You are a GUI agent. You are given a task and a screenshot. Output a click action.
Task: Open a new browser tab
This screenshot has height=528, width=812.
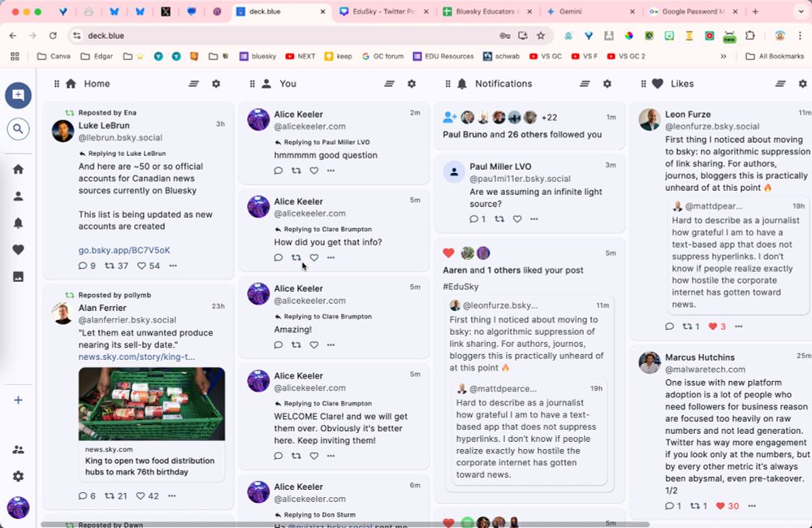(755, 11)
